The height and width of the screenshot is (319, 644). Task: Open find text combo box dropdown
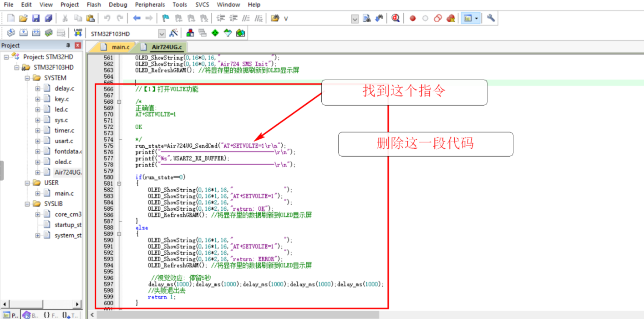[x=355, y=19]
